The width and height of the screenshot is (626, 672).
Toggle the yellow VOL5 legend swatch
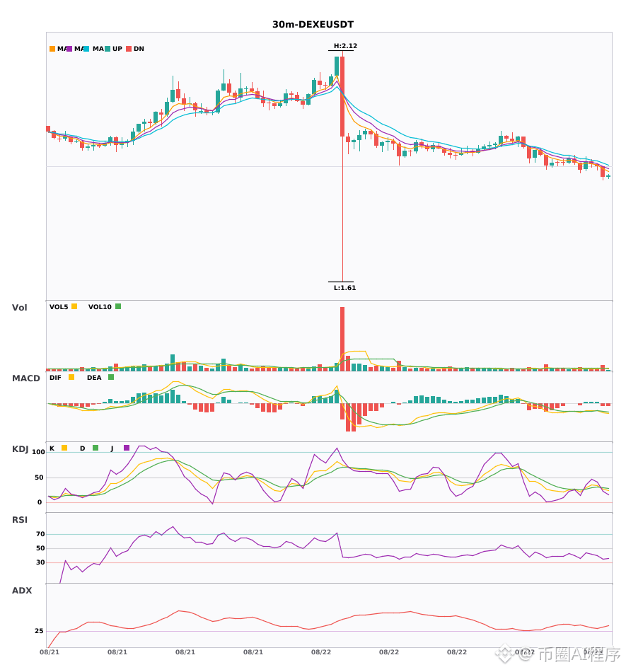pyautogui.click(x=74, y=306)
